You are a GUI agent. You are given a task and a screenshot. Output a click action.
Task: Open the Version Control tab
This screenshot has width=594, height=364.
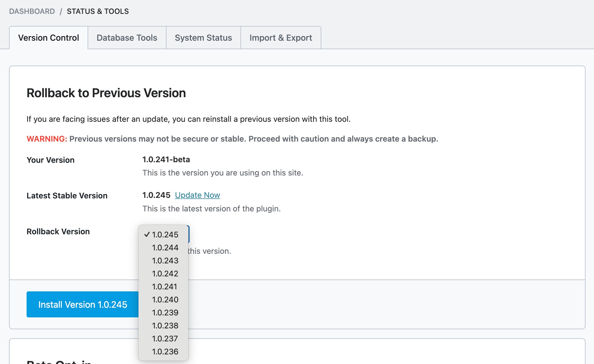tap(48, 38)
